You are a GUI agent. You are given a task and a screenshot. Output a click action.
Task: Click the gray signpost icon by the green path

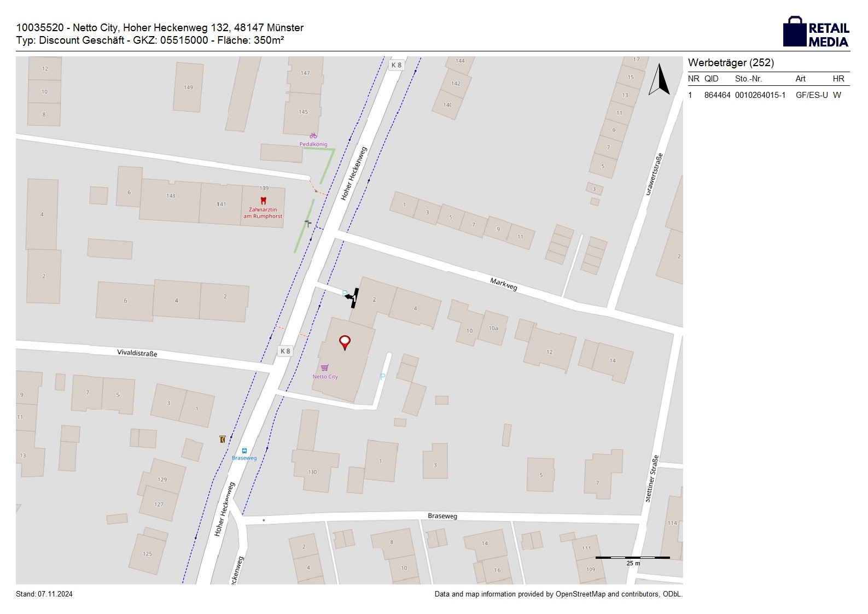coord(308,223)
